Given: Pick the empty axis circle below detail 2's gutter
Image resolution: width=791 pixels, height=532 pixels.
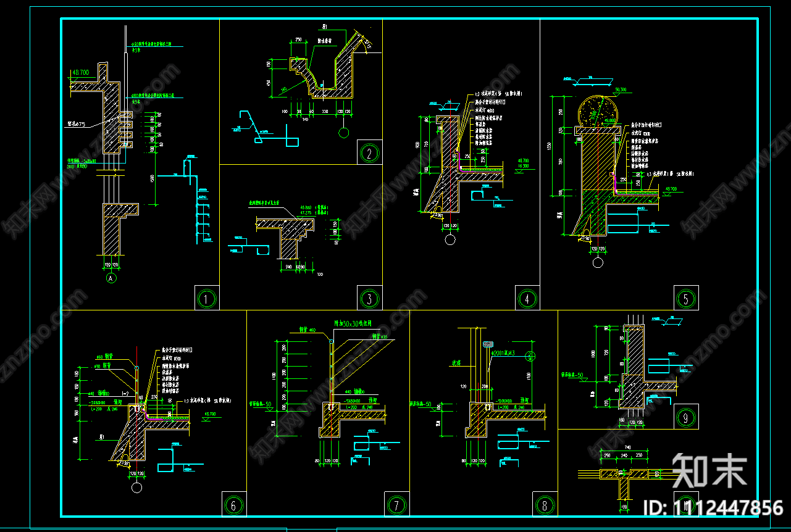Looking at the screenshot, I should click(x=345, y=132).
